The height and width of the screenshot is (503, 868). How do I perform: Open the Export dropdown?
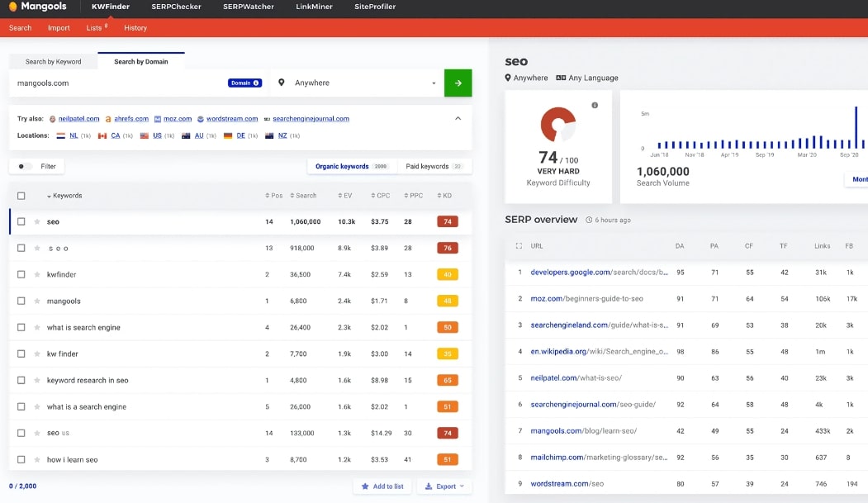pos(444,486)
